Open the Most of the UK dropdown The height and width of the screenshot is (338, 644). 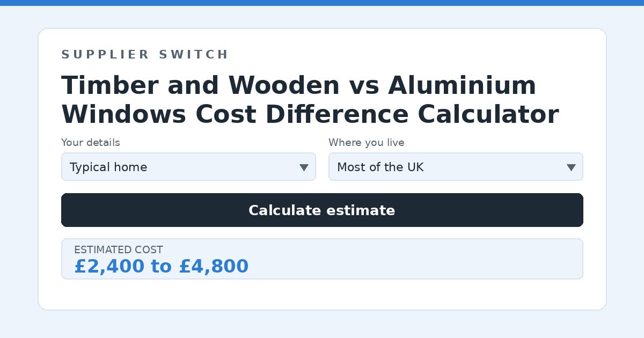[456, 167]
